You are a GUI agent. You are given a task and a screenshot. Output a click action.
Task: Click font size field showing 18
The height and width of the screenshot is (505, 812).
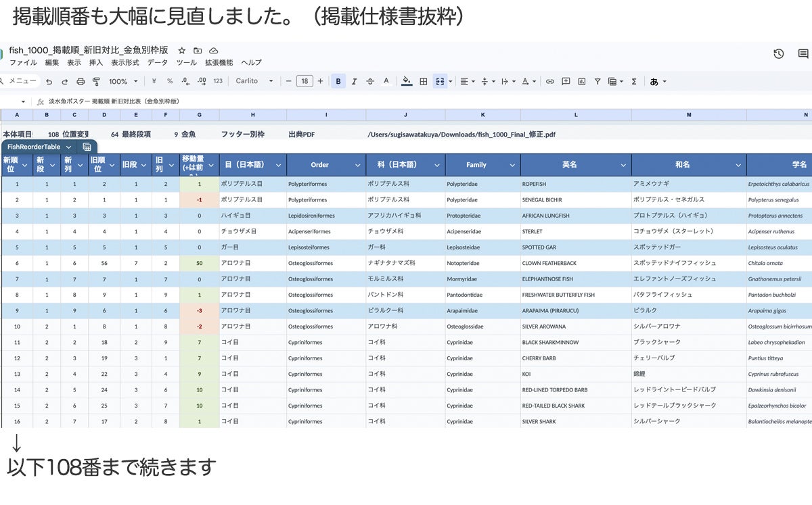304,81
